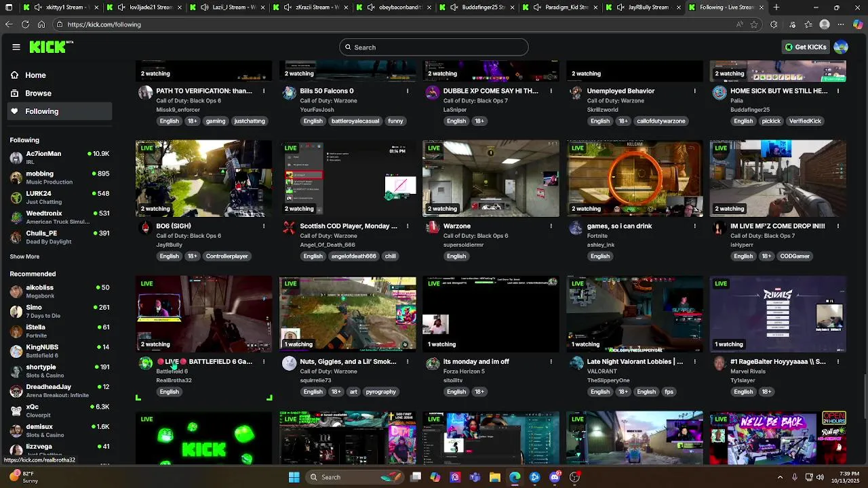Click avatar of TheSlipperyOne stream

576,363
